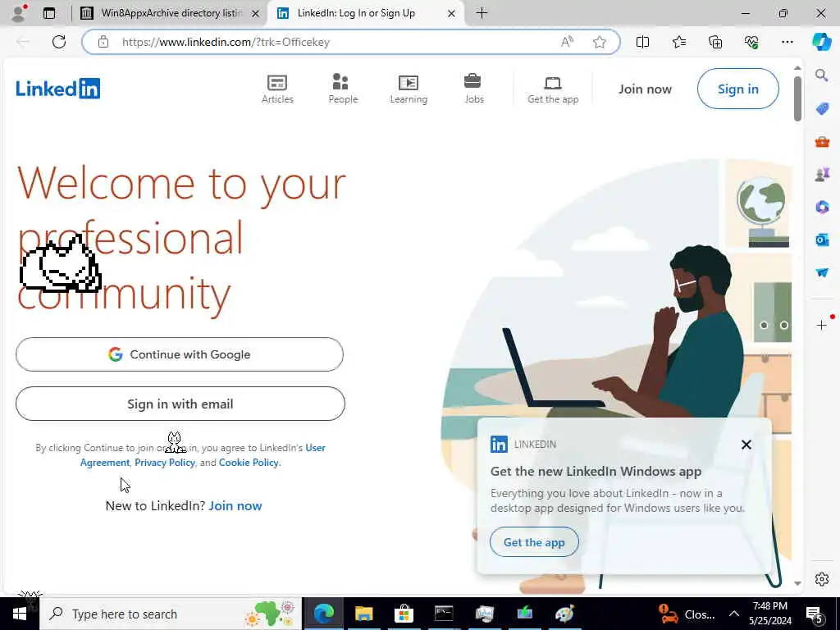
Task: Open File Explorer from taskbar
Action: (x=363, y=614)
